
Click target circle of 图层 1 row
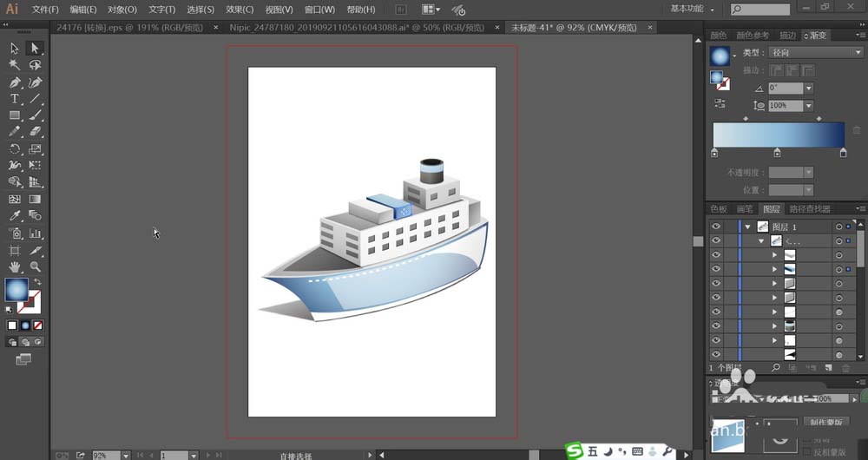point(839,227)
